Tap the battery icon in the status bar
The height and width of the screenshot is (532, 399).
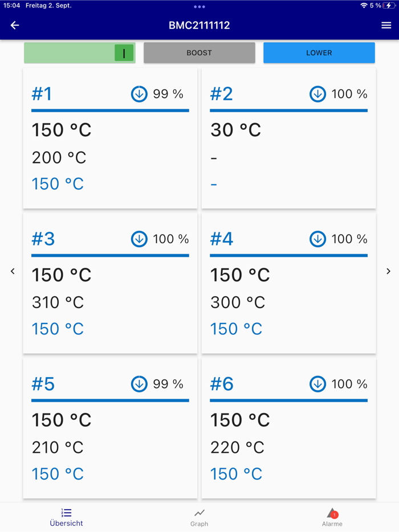coord(389,6)
